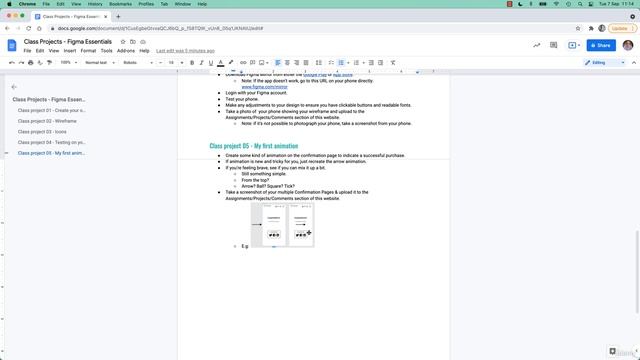This screenshot has height=360, width=640.
Task: Hide the menus with the collapse chevron
Action: tap(634, 62)
